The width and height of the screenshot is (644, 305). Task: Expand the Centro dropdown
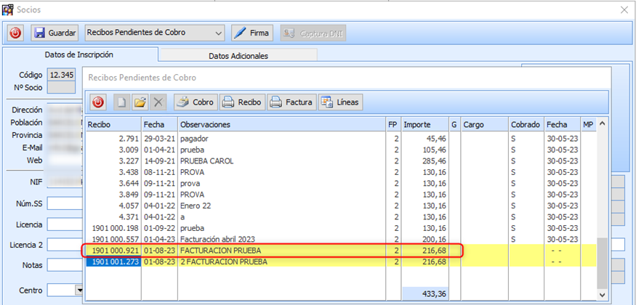click(x=79, y=290)
